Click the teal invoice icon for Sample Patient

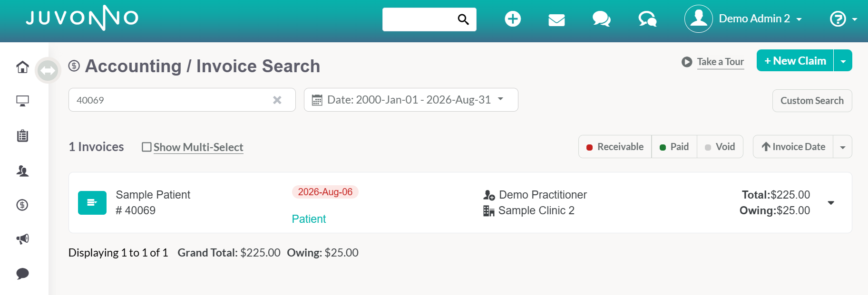92,203
